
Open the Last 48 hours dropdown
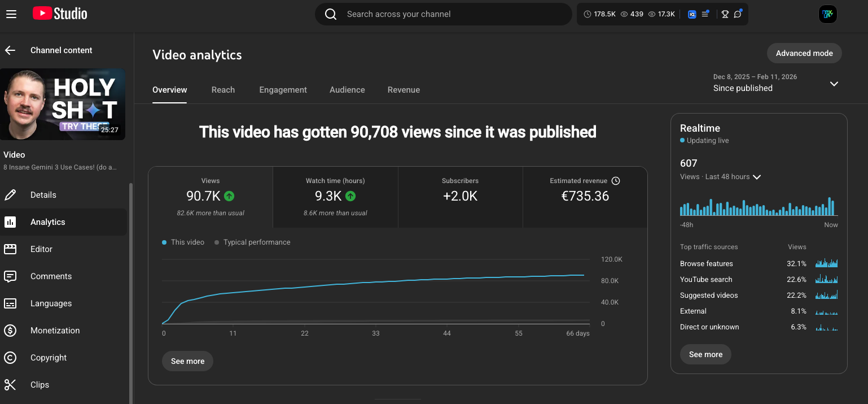click(x=756, y=176)
